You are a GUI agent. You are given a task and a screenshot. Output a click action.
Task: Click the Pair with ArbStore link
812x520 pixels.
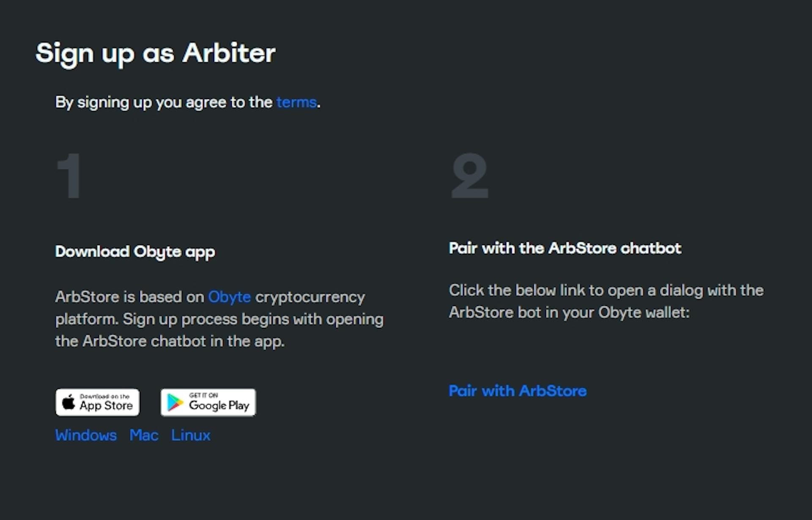click(x=518, y=391)
